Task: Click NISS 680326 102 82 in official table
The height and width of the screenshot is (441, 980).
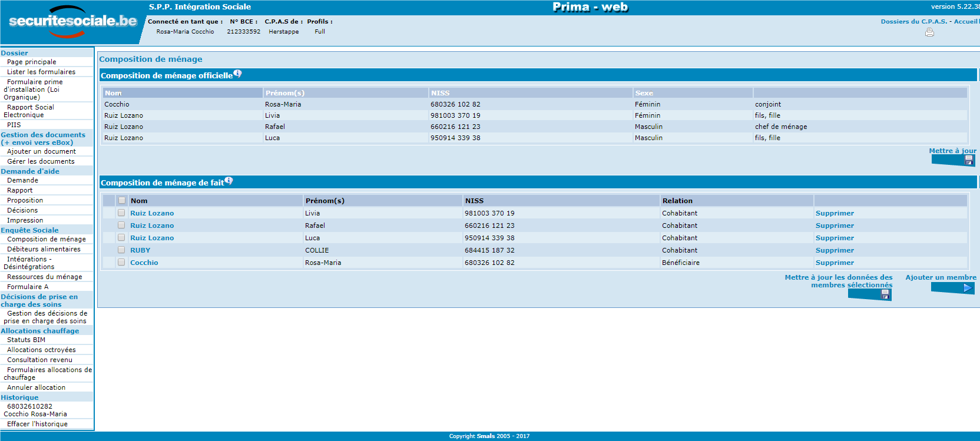Action: click(455, 104)
